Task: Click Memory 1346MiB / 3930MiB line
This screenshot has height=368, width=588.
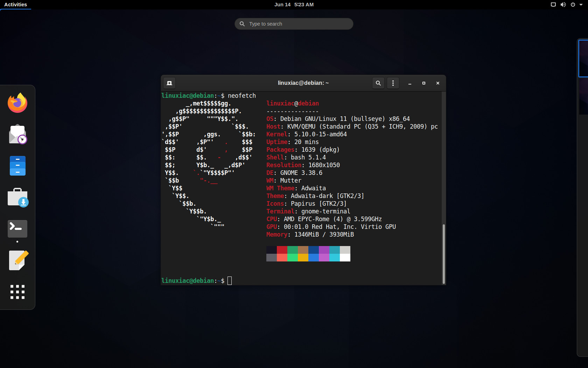Action: tap(310, 234)
